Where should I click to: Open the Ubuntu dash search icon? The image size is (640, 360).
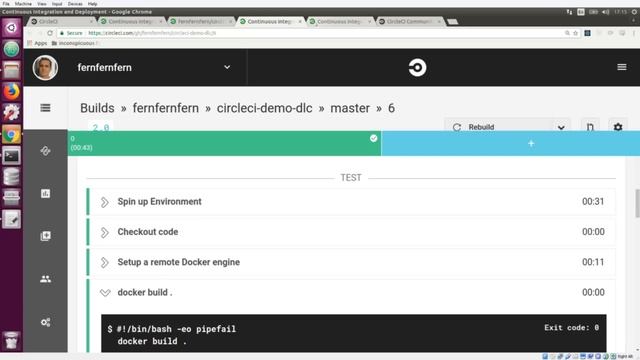[11, 27]
